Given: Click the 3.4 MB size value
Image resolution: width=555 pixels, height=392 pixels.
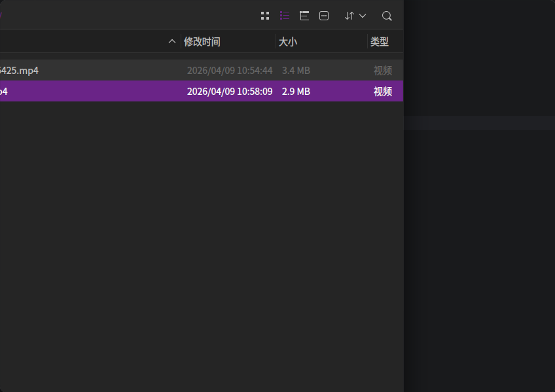Looking at the screenshot, I should (295, 70).
